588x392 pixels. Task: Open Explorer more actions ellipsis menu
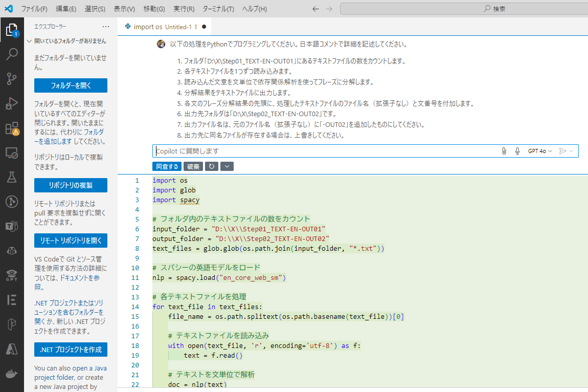[x=106, y=27]
